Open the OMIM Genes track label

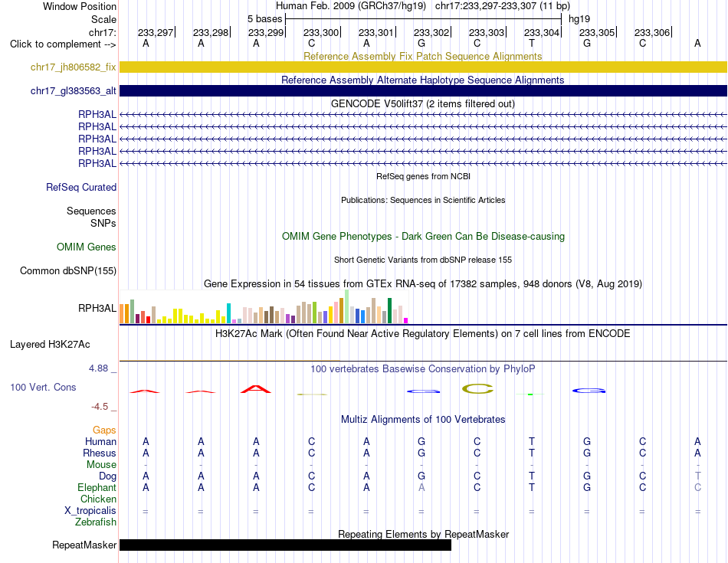pos(86,247)
